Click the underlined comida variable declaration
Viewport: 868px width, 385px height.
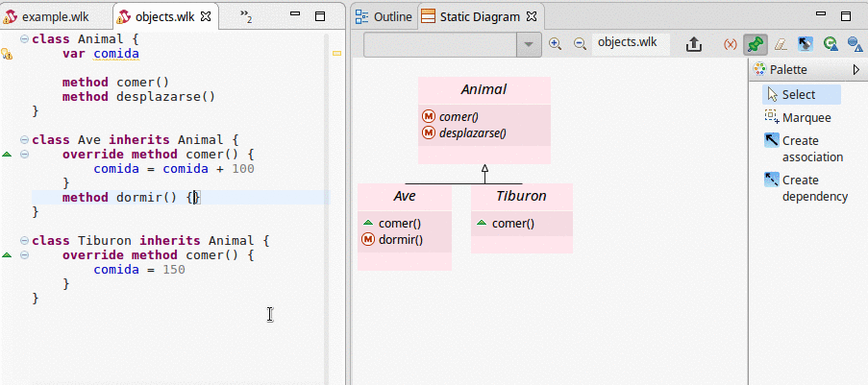point(116,54)
